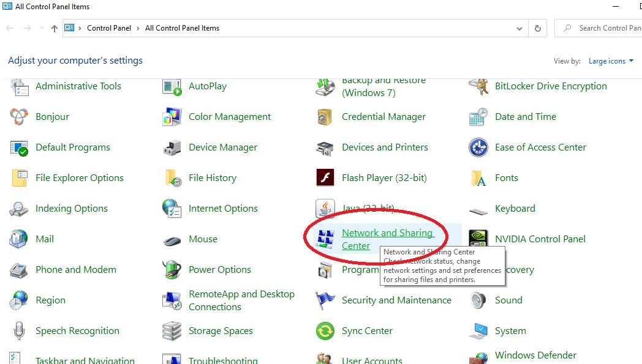This screenshot has height=364, width=642.
Task: Minimize the All Control Panel Items window
Action: (x=616, y=7)
